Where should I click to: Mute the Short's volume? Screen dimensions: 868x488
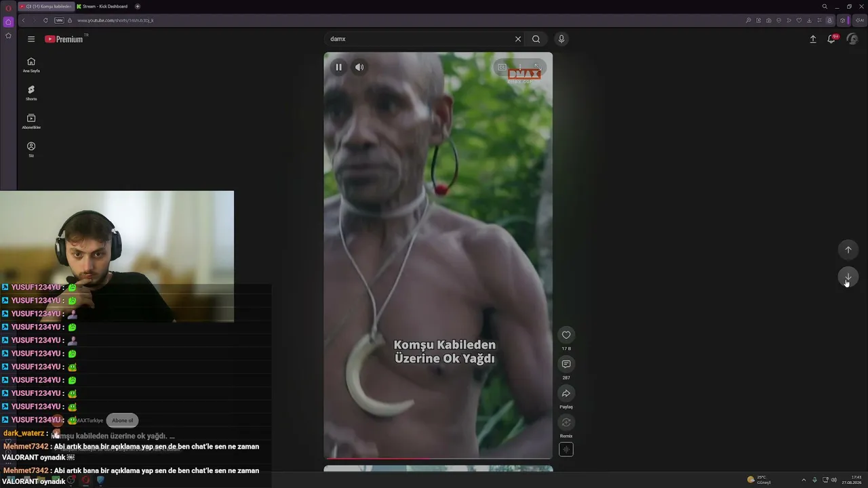[359, 67]
